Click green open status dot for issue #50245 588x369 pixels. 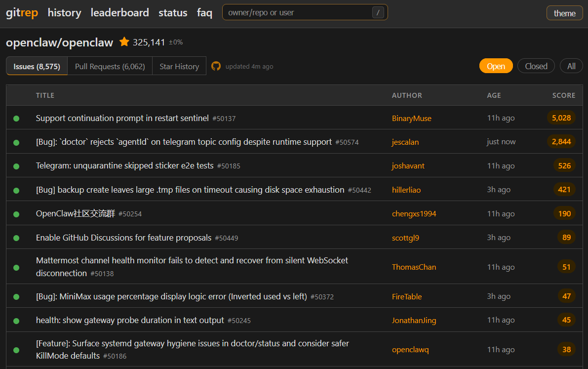16,321
